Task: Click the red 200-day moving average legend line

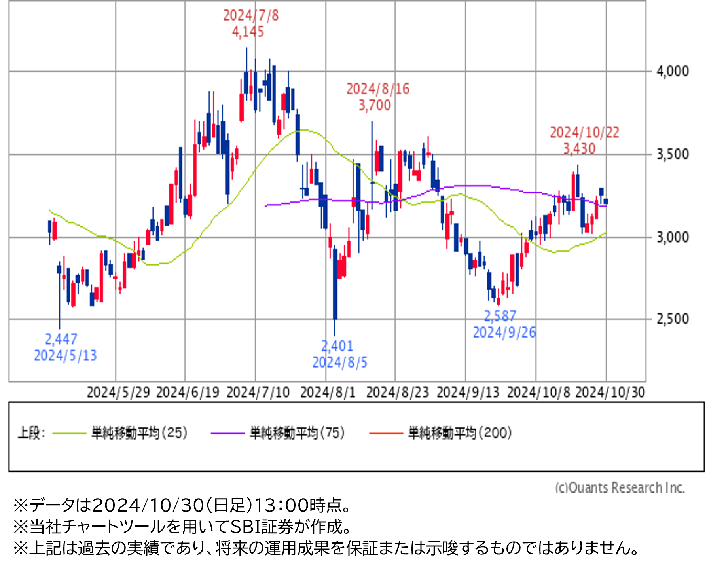Action: (386, 434)
